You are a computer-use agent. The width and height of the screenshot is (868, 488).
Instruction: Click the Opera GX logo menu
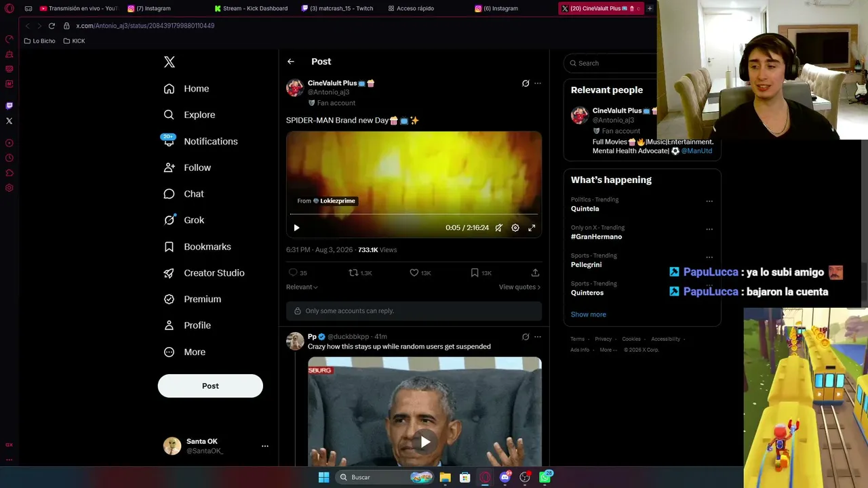[9, 9]
